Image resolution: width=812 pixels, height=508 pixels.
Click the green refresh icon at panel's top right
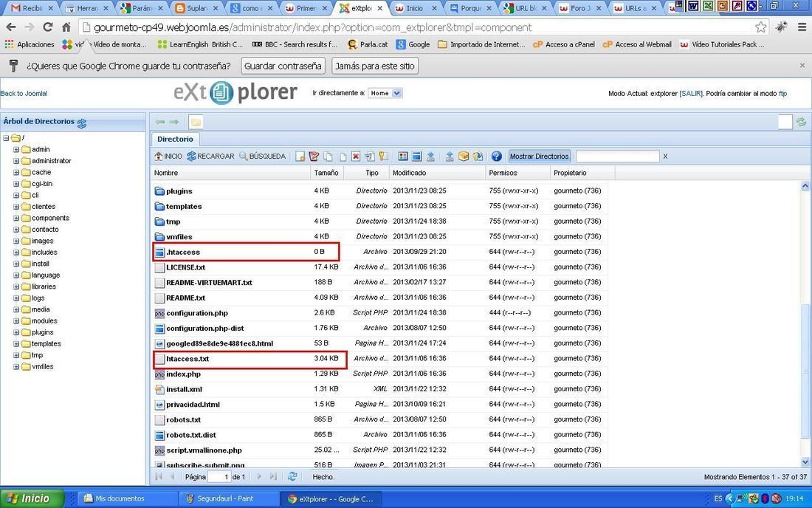pyautogui.click(x=801, y=122)
